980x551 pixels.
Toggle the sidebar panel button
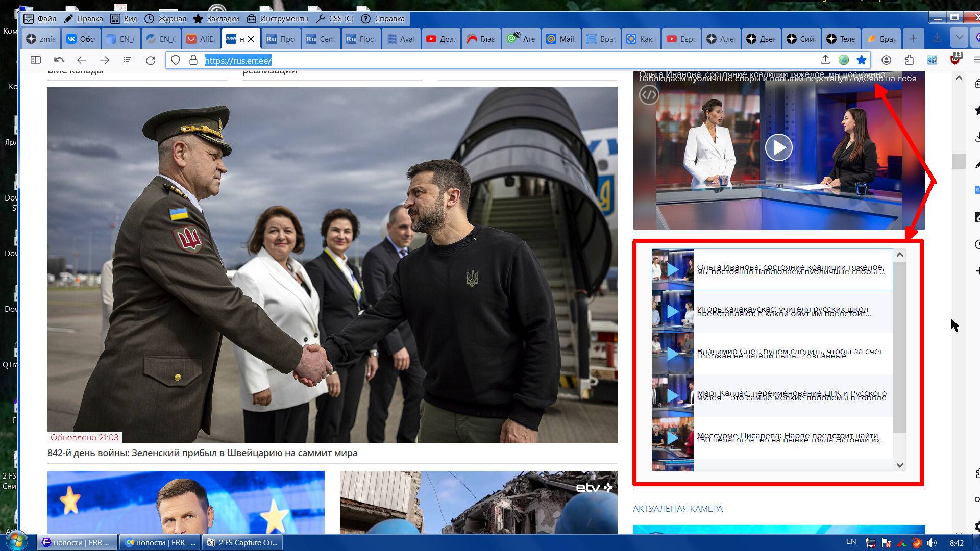[36, 60]
